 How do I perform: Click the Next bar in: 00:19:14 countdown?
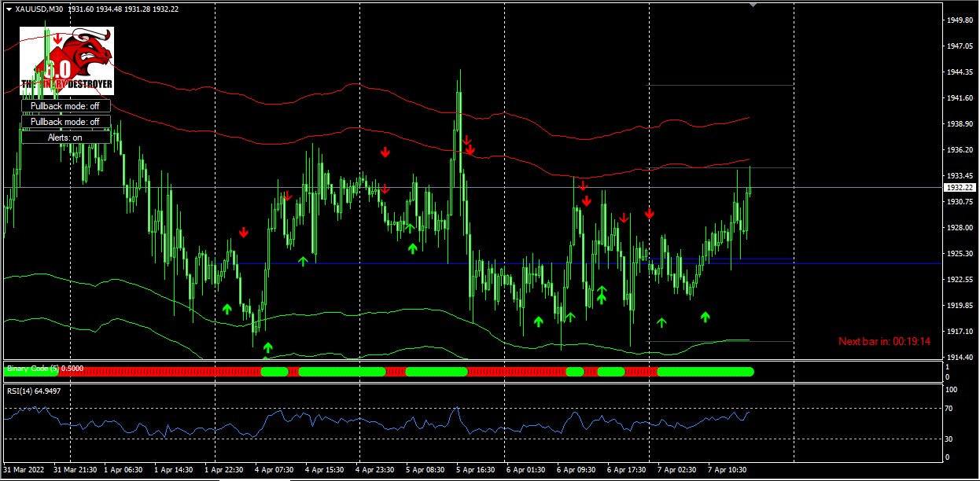click(885, 341)
